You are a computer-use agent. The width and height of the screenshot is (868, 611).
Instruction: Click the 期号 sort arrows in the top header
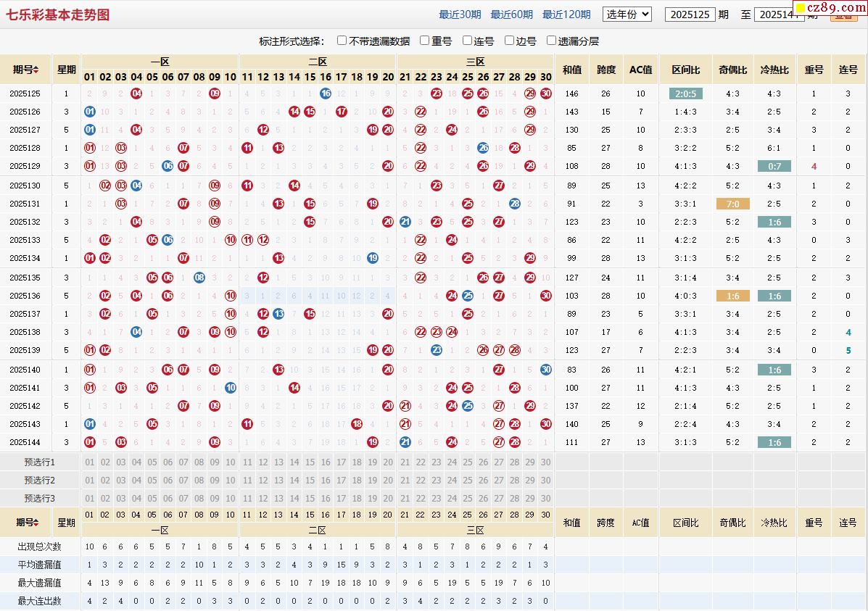coord(36,70)
